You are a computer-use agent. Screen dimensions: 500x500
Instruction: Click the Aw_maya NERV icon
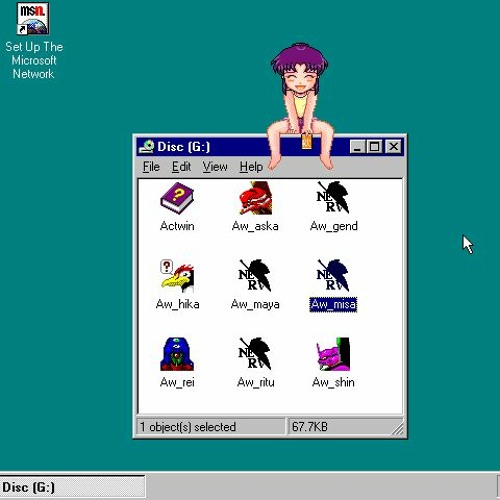tap(255, 276)
